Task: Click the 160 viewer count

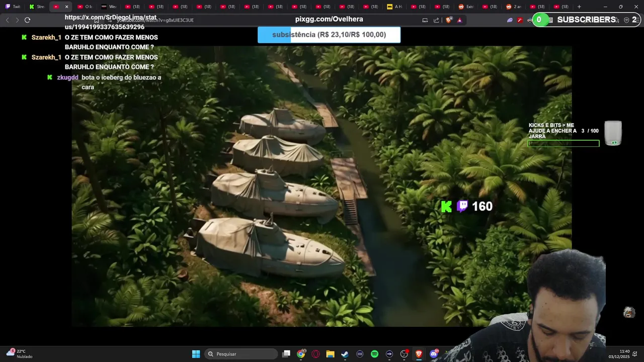Action: tap(482, 207)
